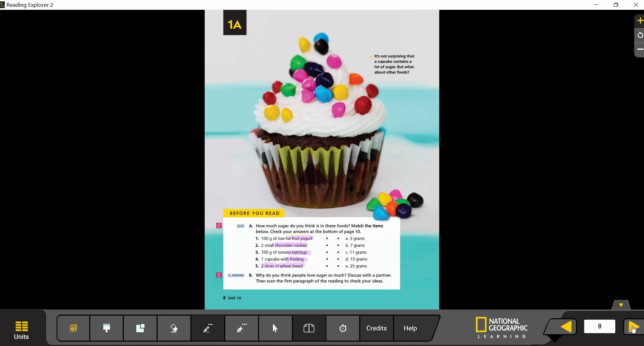This screenshot has height=346, width=644.
Task: Minimize the Reading Explorer window
Action: (x=596, y=5)
